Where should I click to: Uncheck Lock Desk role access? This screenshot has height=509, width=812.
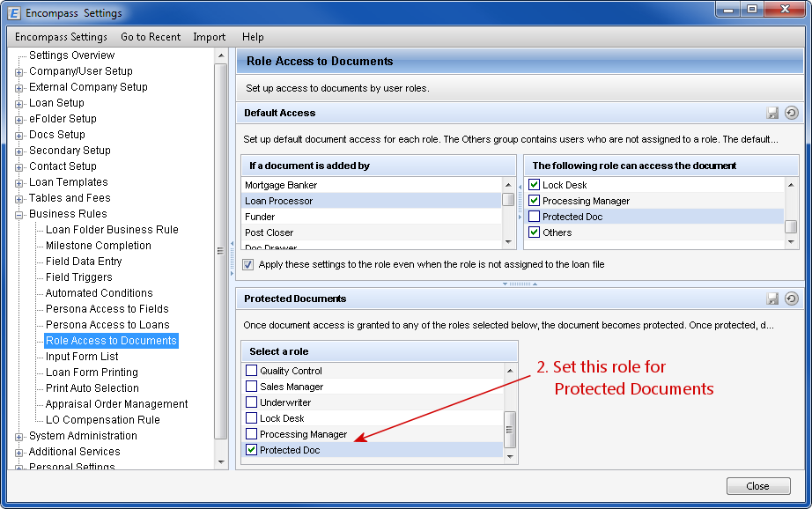(x=534, y=185)
